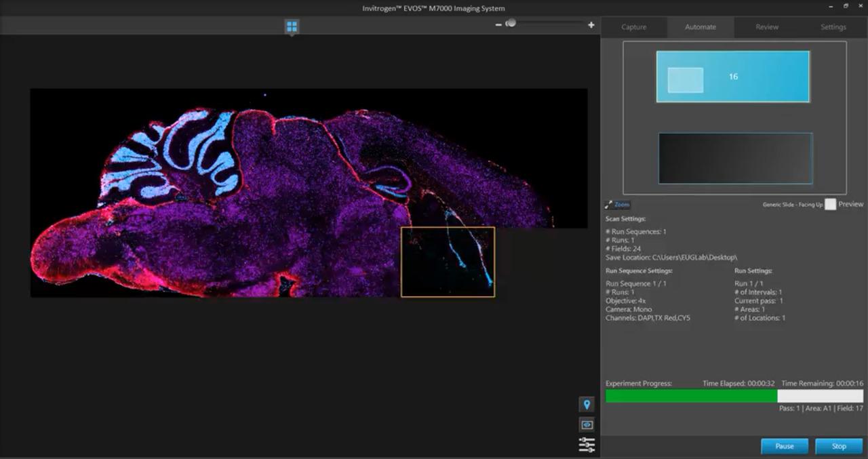The height and width of the screenshot is (459, 868).
Task: Go to the Settings tab
Action: tap(833, 27)
